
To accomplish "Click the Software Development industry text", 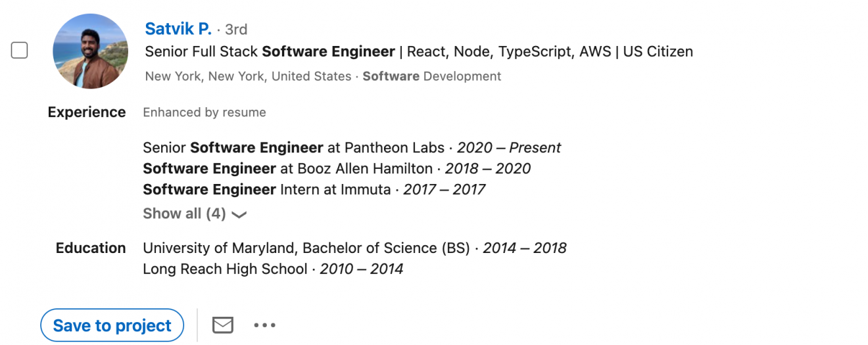I will pyautogui.click(x=431, y=76).
